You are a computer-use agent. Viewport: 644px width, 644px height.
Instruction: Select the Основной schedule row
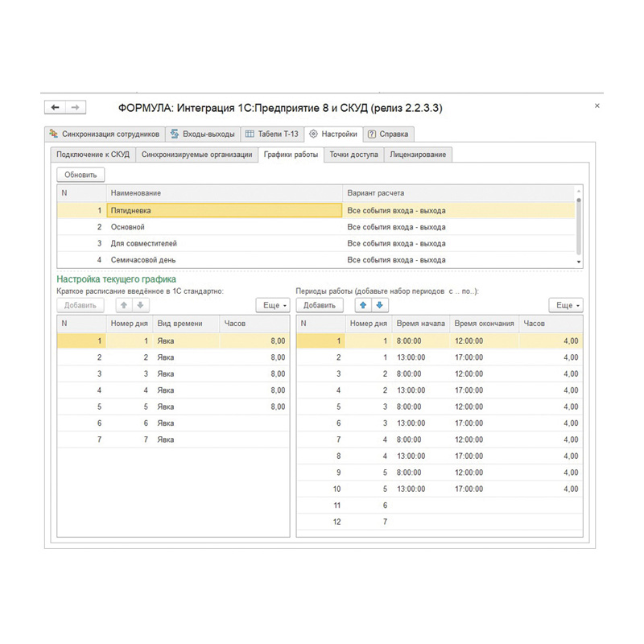point(225,227)
